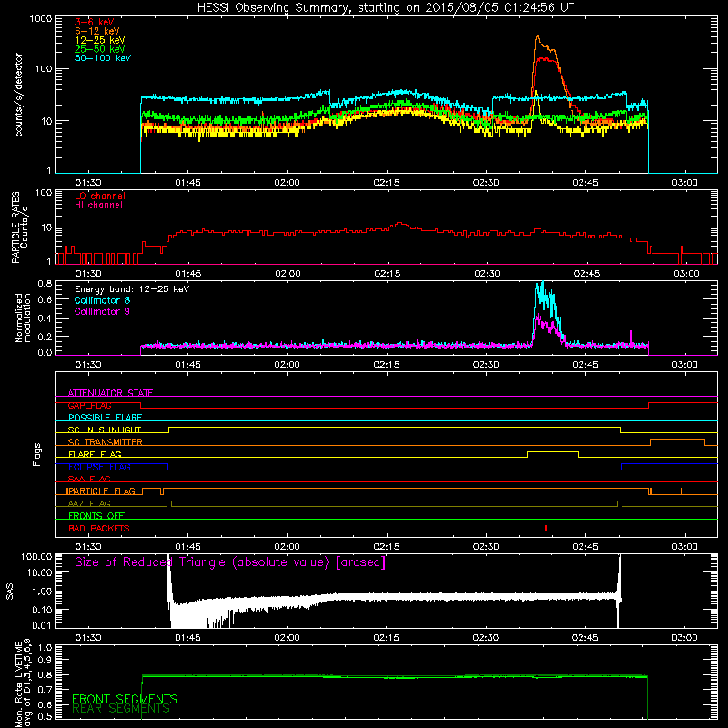The height and width of the screenshot is (728, 728).
Task: Select the ECLIPSE_FLAG label
Action: click(x=99, y=467)
